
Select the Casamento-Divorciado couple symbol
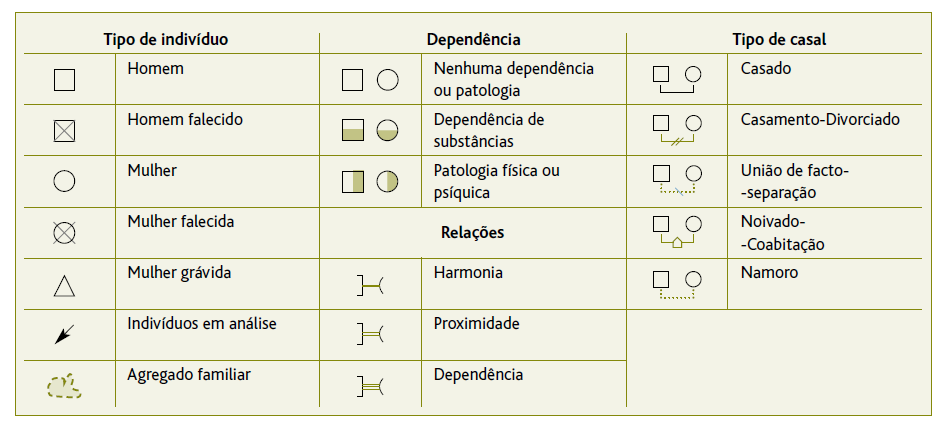click(675, 130)
